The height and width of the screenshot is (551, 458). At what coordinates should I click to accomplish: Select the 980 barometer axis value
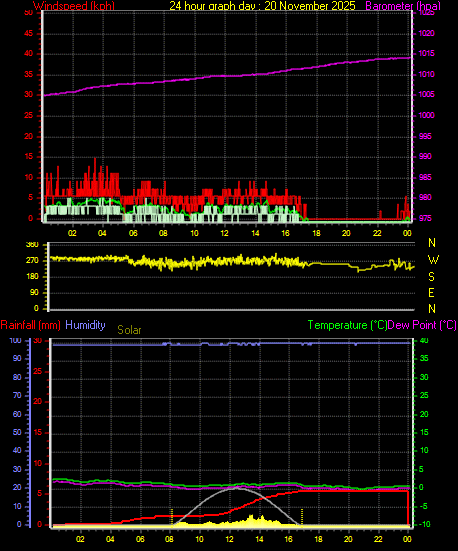click(425, 197)
